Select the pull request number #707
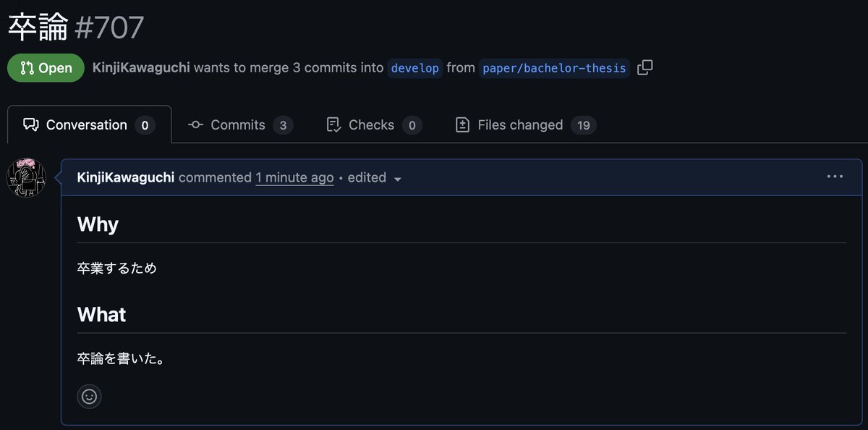The image size is (868, 430). (x=109, y=28)
